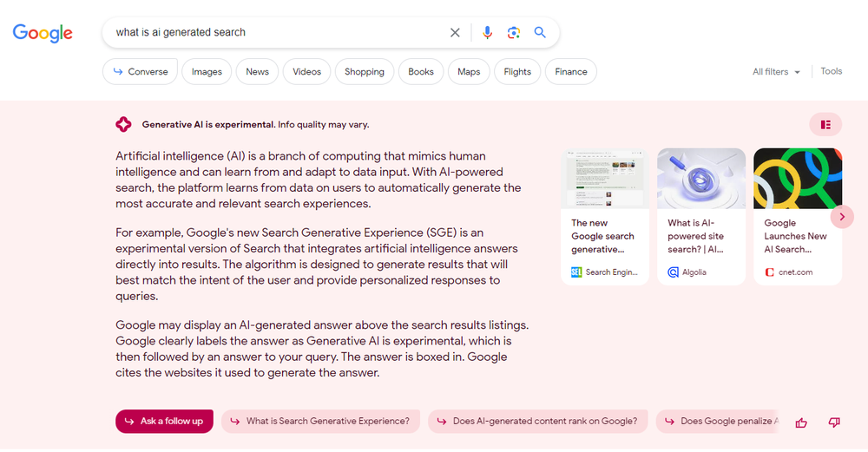Click the Algolia favicon

tap(674, 272)
